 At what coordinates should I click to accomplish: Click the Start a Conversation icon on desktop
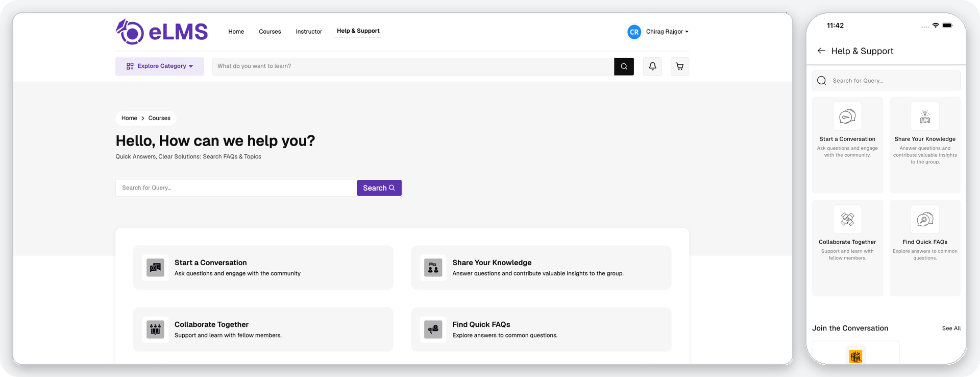tap(155, 268)
